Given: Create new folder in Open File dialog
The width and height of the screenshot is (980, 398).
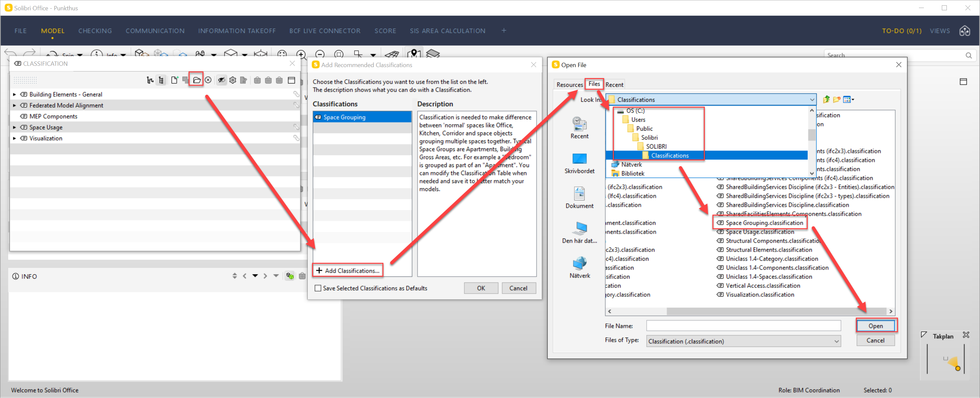Looking at the screenshot, I should [836, 99].
